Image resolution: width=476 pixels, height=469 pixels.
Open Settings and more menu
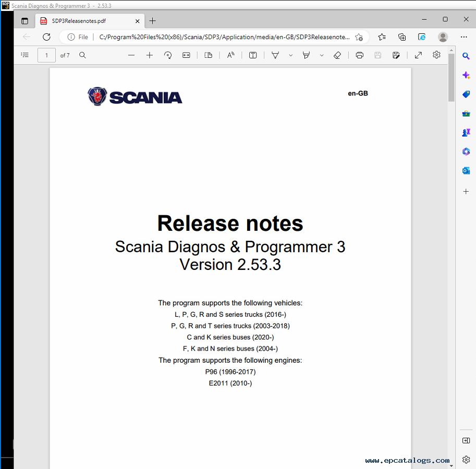click(x=464, y=37)
